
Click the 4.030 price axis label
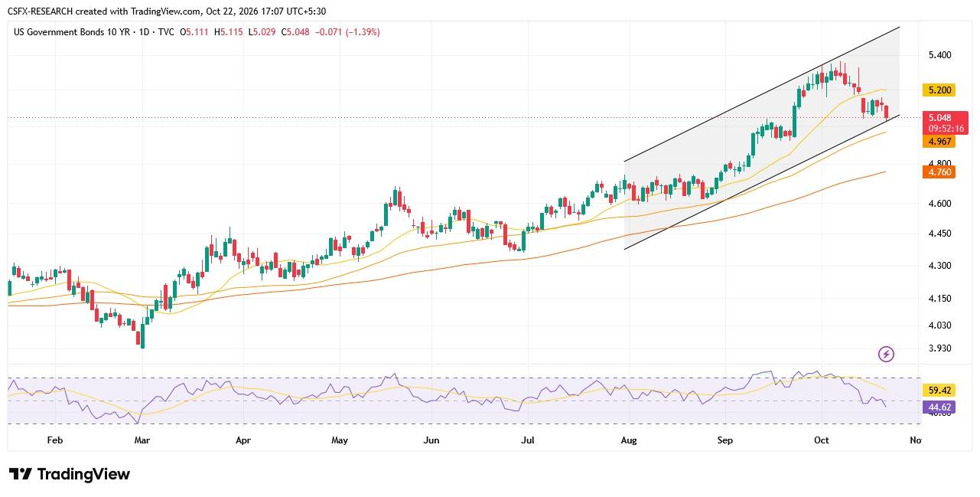[939, 325]
